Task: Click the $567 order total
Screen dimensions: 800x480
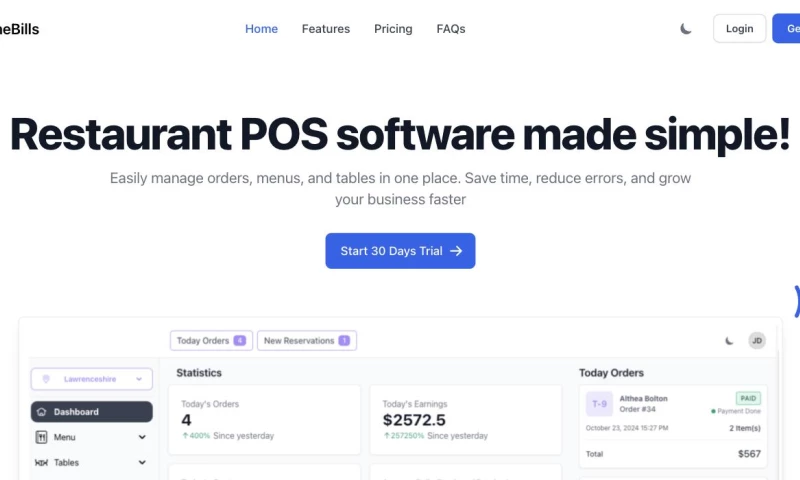Action: [x=749, y=453]
